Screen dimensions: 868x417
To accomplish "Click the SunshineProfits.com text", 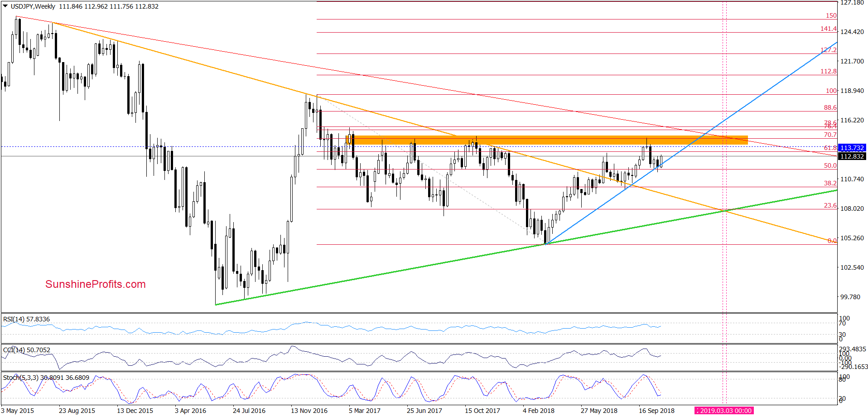I will pyautogui.click(x=96, y=284).
